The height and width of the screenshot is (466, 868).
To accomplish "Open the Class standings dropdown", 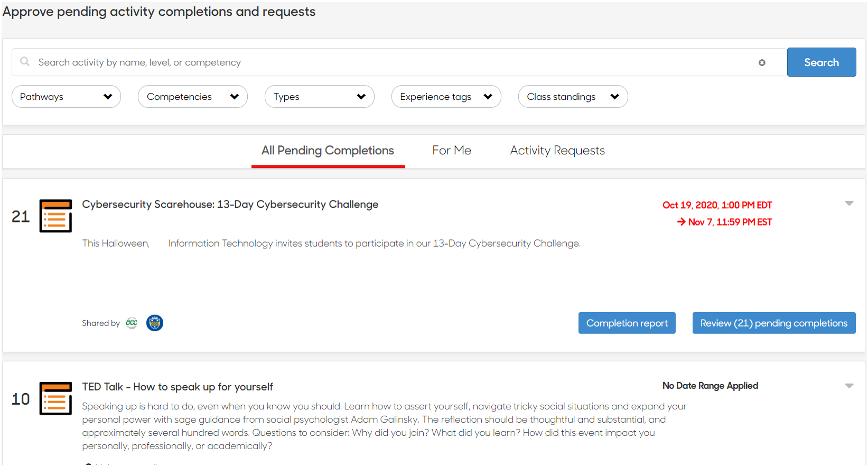I will [x=573, y=97].
